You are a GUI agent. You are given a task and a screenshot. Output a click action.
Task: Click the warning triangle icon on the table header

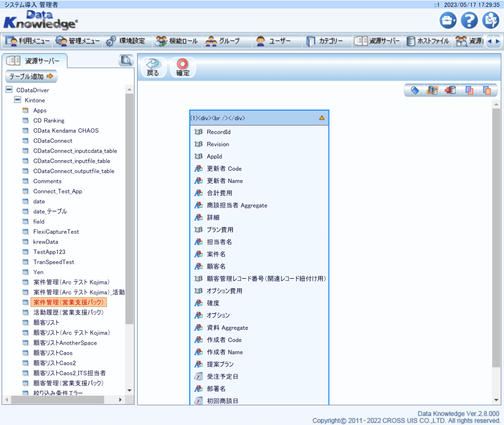coord(322,118)
